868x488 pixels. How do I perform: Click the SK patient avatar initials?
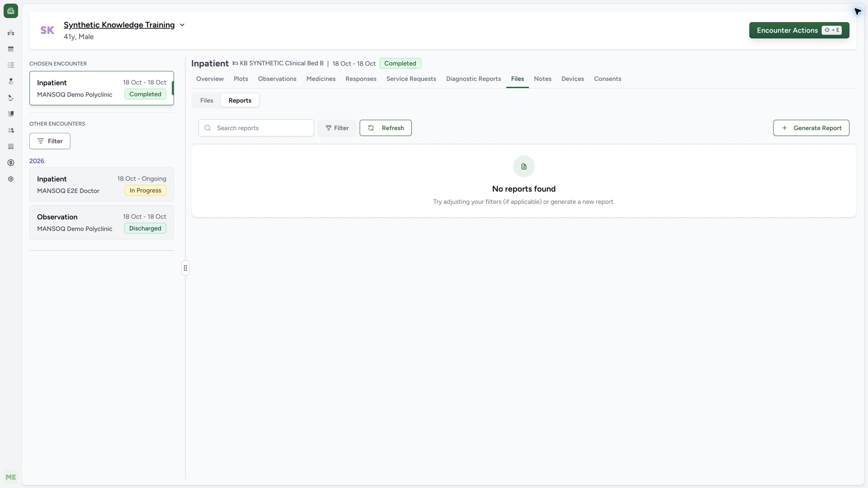click(47, 30)
